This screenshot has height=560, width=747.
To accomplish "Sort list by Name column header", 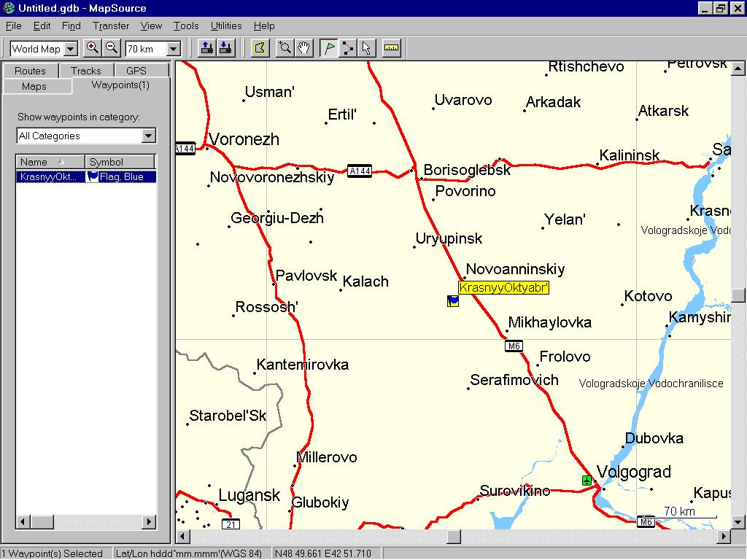I will pos(50,161).
